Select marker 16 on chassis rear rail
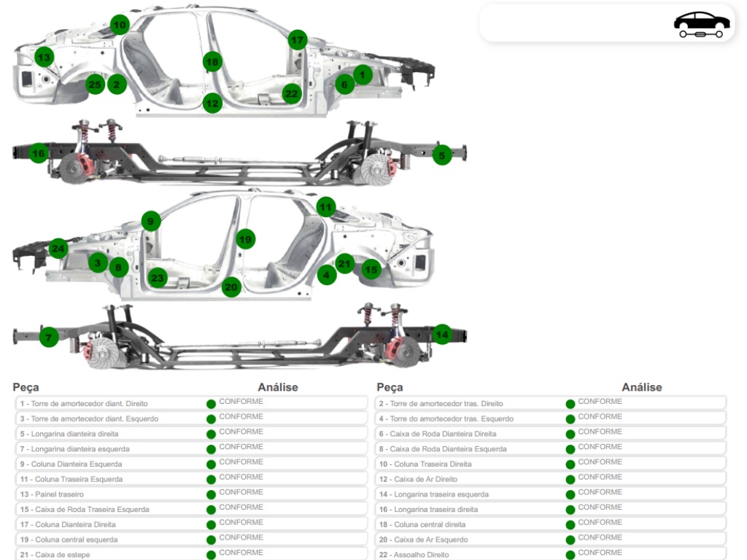This screenshot has width=747, height=560. click(x=39, y=153)
